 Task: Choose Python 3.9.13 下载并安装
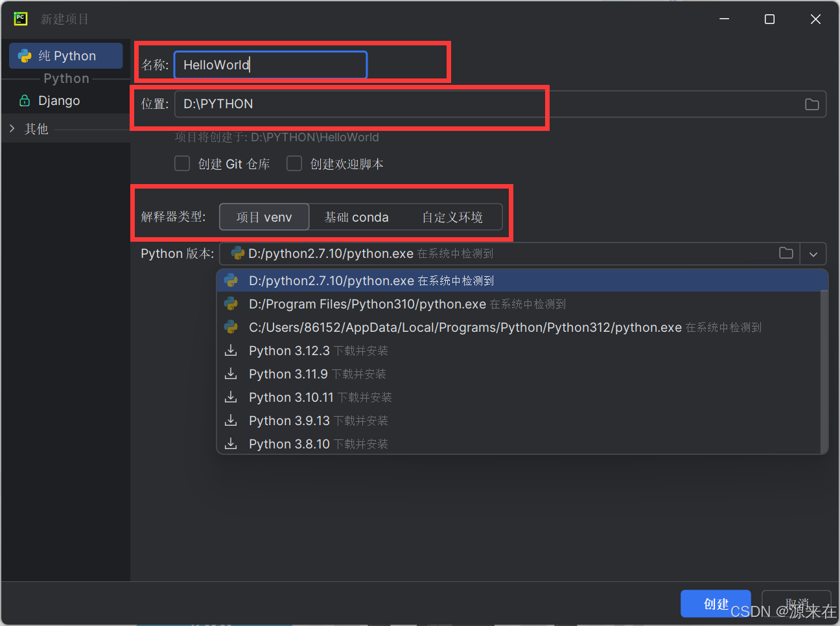click(519, 421)
